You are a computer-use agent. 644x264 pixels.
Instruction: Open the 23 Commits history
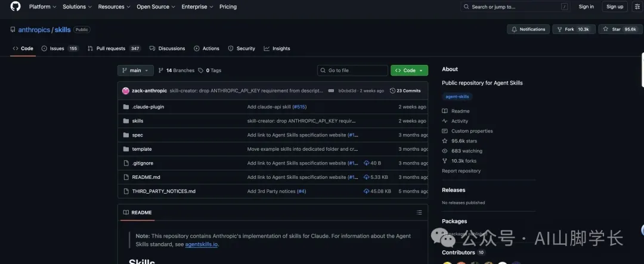click(x=405, y=91)
